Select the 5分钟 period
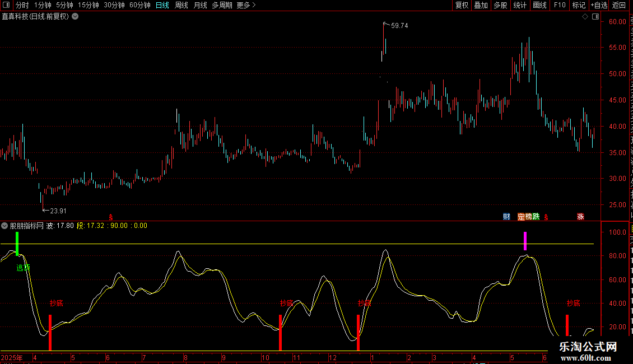633x364 pixels. (x=64, y=5)
